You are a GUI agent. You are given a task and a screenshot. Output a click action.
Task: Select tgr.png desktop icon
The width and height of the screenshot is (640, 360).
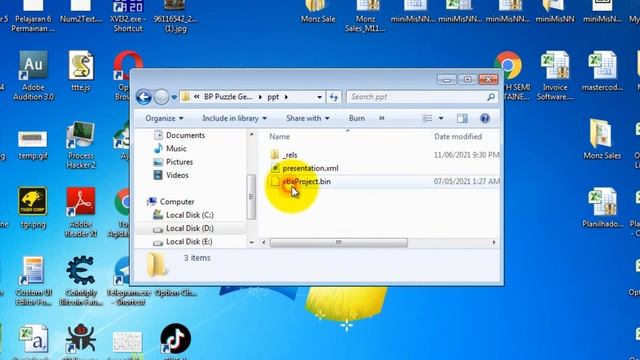pos(33,207)
